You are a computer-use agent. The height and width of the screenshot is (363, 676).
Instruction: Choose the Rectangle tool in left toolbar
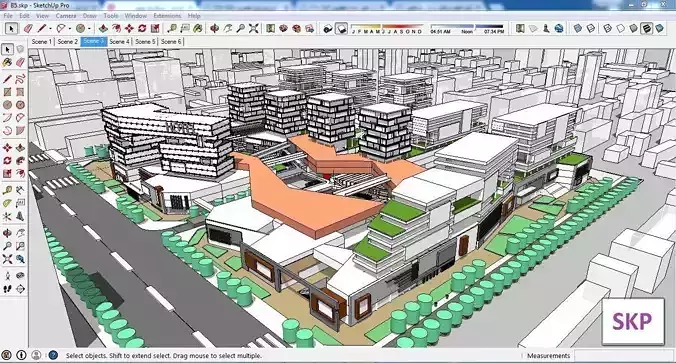click(7, 92)
